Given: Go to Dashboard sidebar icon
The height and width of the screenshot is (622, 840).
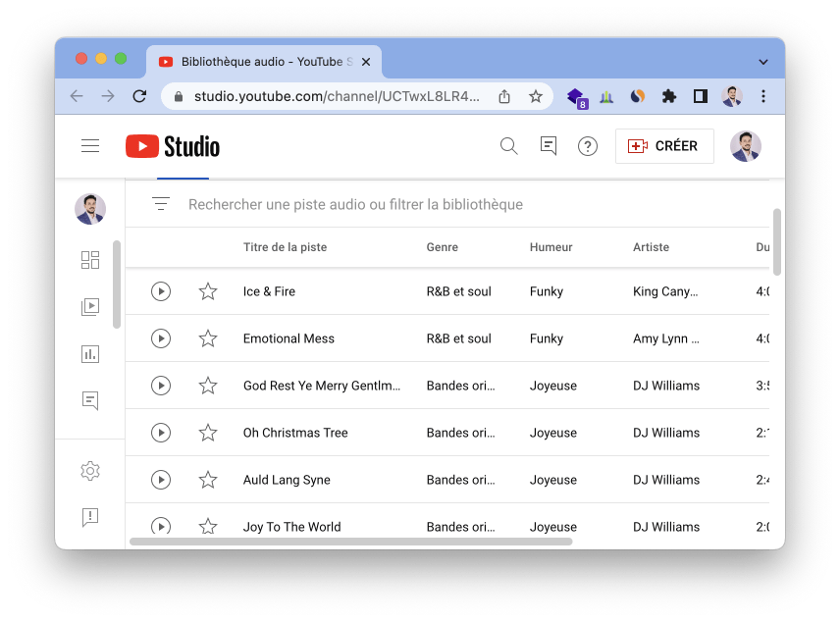Looking at the screenshot, I should (90, 260).
